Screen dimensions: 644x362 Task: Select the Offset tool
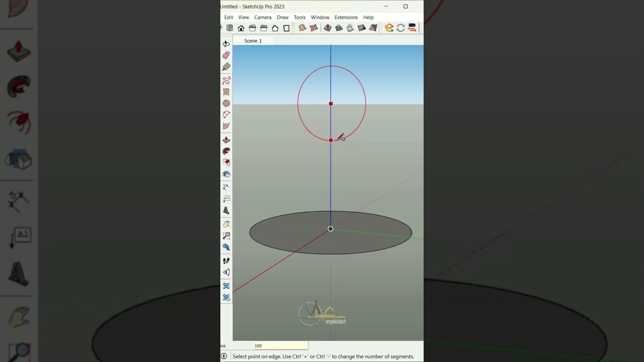pos(226,162)
